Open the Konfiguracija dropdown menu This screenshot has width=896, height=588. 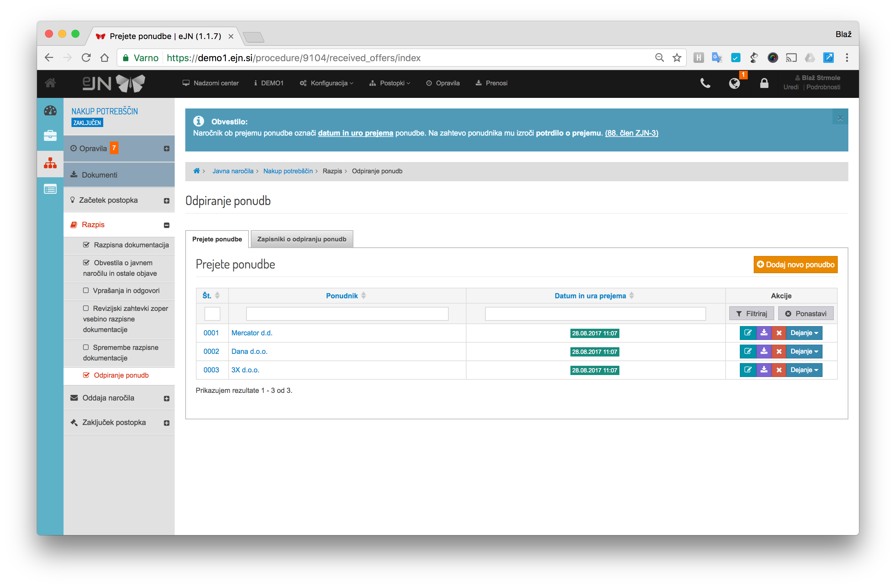click(x=326, y=83)
